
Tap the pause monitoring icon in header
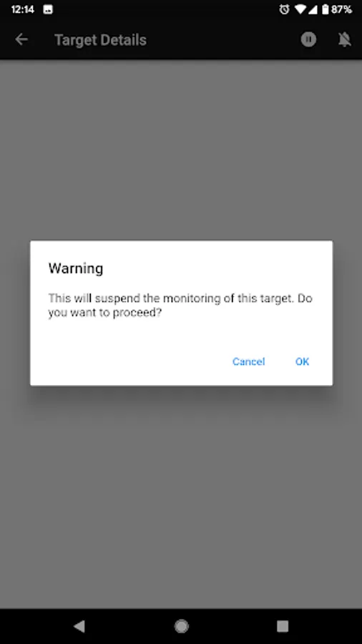(308, 39)
